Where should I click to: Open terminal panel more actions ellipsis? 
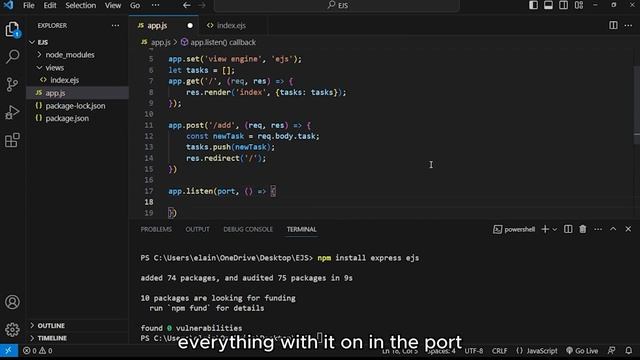598,229
